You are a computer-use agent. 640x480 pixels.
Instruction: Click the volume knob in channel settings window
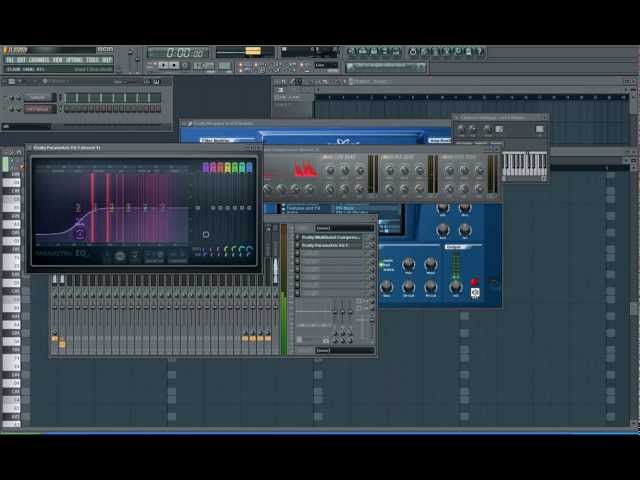tap(473, 130)
